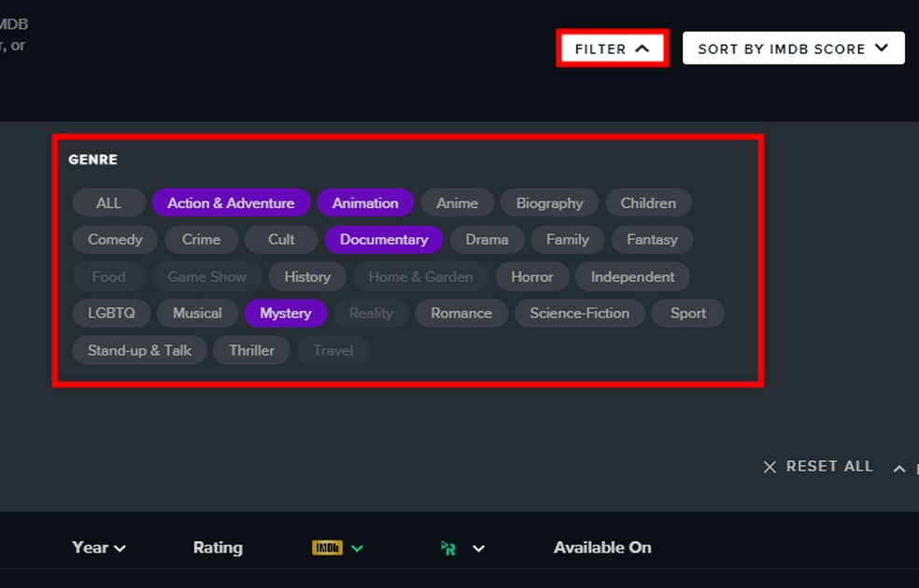919x588 pixels.
Task: Select the Sport genre chip
Action: pos(688,314)
